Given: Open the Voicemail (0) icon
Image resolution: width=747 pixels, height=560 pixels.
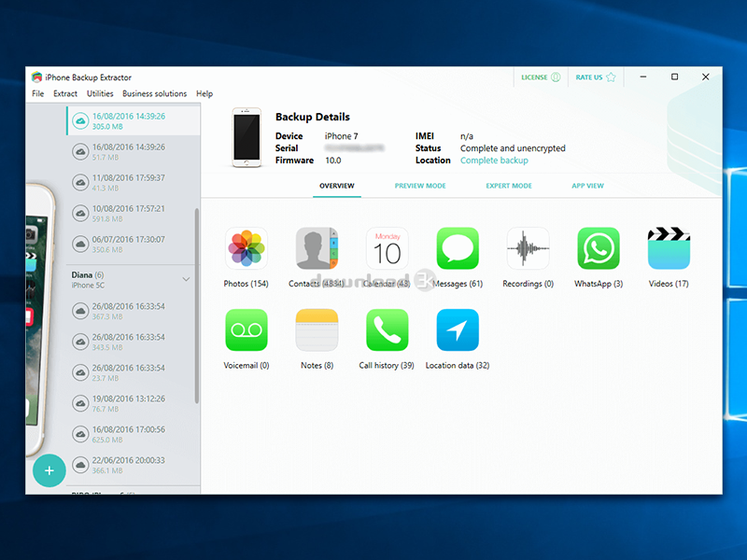Looking at the screenshot, I should click(x=247, y=330).
